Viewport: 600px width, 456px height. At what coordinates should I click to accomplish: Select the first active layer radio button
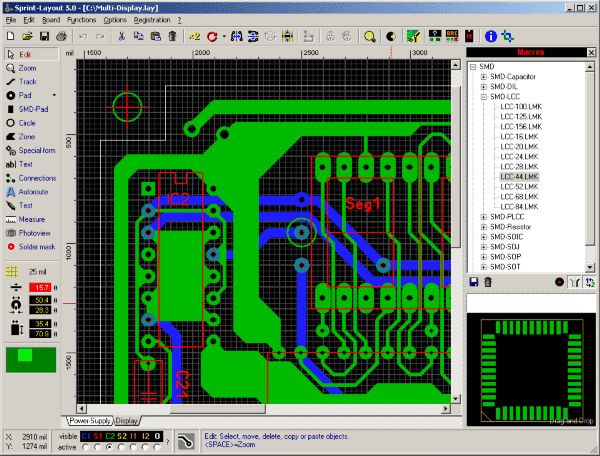tap(87, 447)
